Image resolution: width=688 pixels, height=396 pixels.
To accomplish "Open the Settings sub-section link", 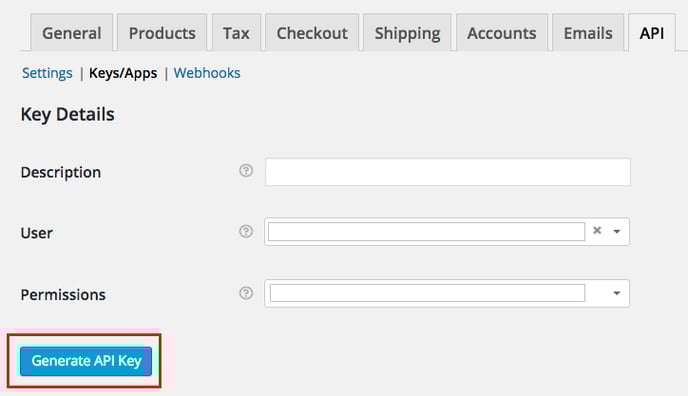I will click(47, 73).
